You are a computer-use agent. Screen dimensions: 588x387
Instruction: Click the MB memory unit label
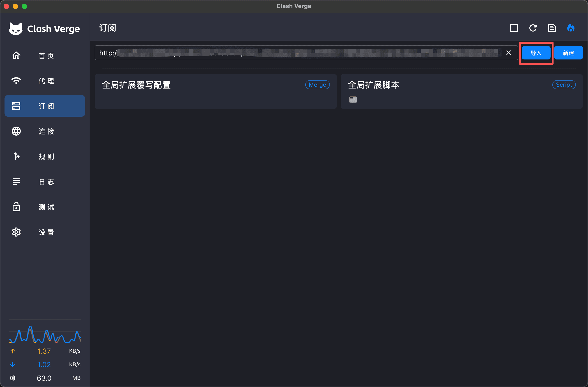[x=76, y=378]
